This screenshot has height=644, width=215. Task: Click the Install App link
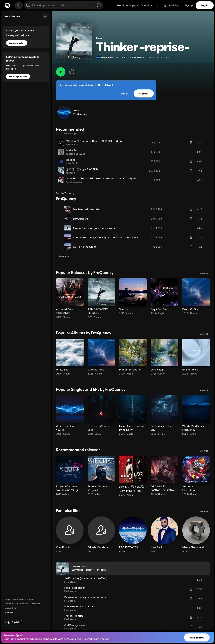pyautogui.click(x=171, y=5)
